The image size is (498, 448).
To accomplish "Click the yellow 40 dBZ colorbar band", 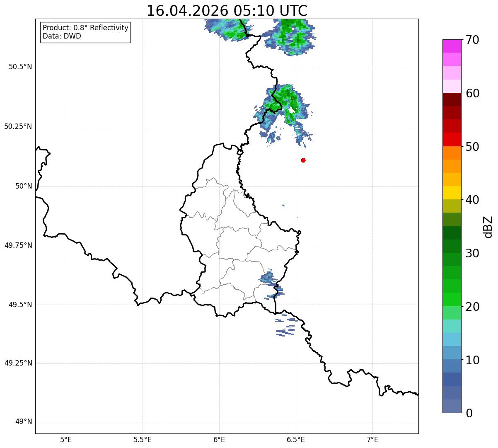I will point(449,193).
